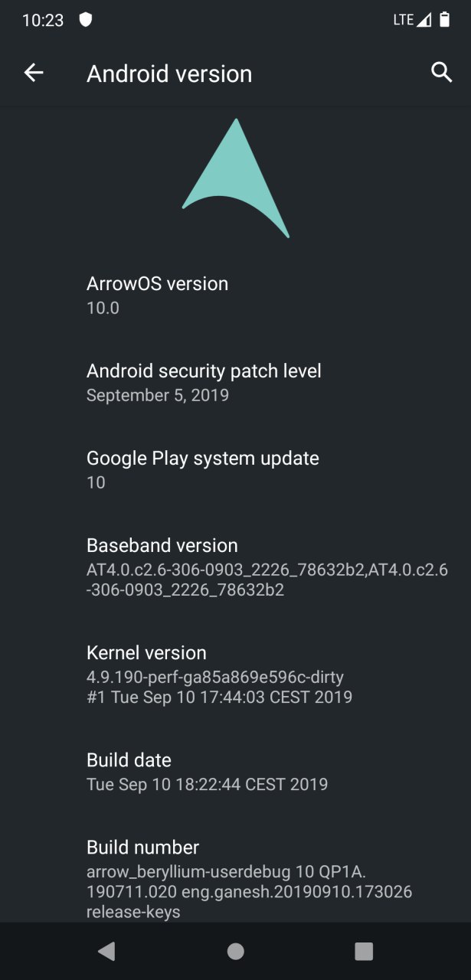Tap the LTE signal indicator
Image resolution: width=471 pixels, height=980 pixels.
pos(413,20)
